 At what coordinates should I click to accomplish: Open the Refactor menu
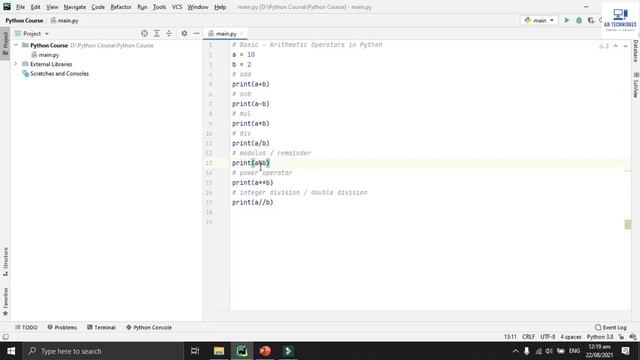tap(121, 7)
